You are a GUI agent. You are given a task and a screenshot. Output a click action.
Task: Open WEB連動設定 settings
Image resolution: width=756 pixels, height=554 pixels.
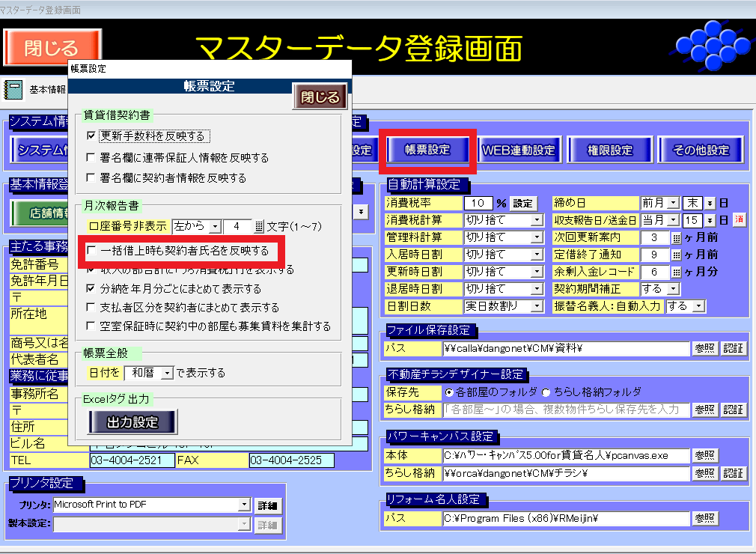[x=518, y=150]
